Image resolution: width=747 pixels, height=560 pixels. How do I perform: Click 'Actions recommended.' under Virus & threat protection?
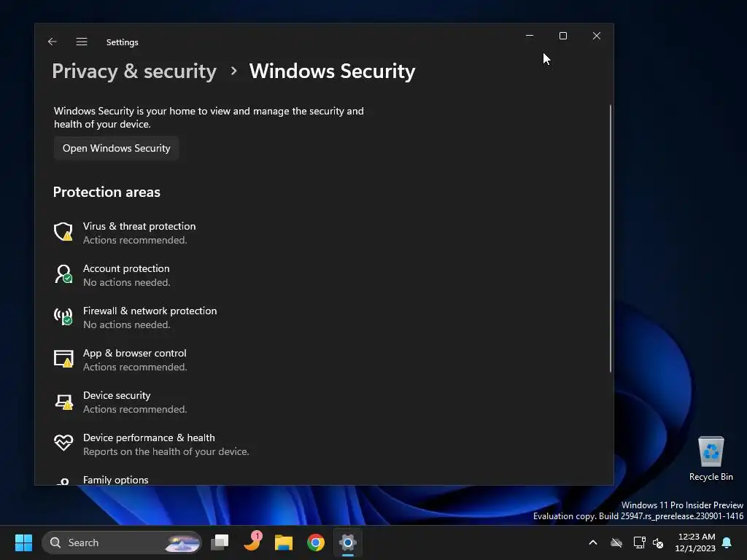coord(135,240)
